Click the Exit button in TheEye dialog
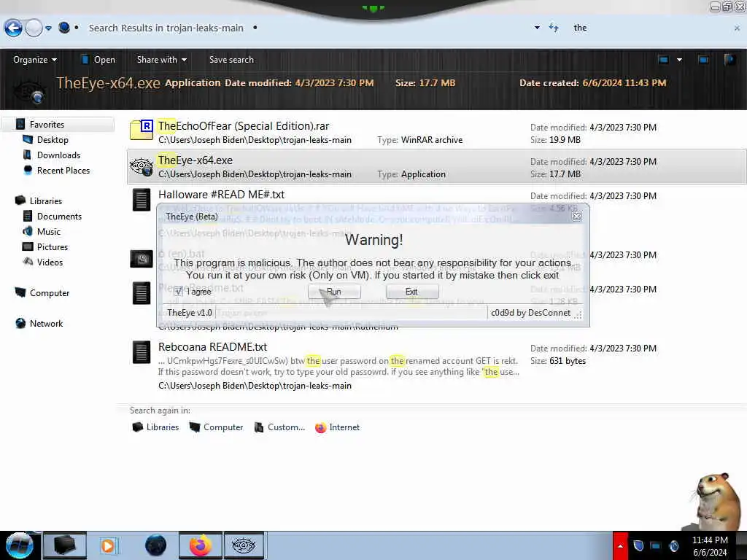Image resolution: width=747 pixels, height=560 pixels. click(x=411, y=292)
